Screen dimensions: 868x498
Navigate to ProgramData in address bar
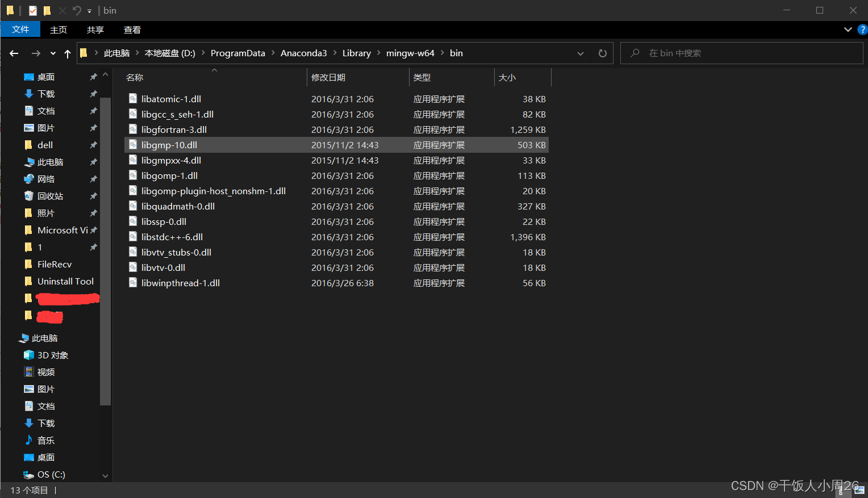(238, 53)
